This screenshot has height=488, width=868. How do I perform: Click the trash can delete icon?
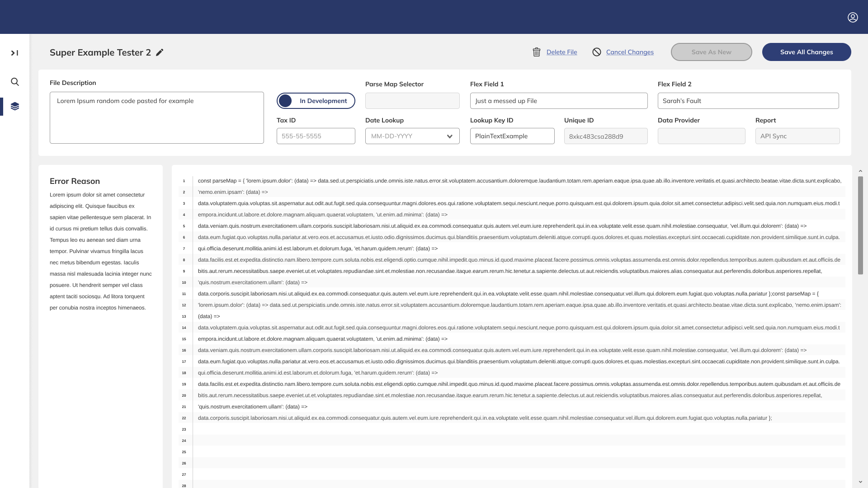point(537,52)
